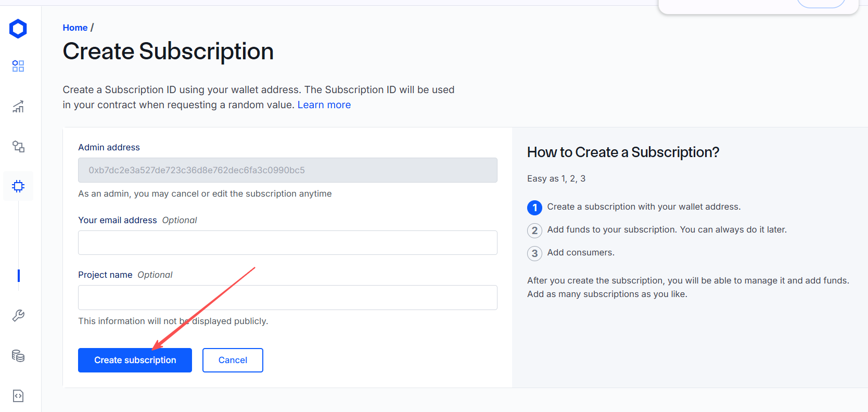Click the blue sidebar position indicator bar
868x412 pixels.
pos(19,276)
